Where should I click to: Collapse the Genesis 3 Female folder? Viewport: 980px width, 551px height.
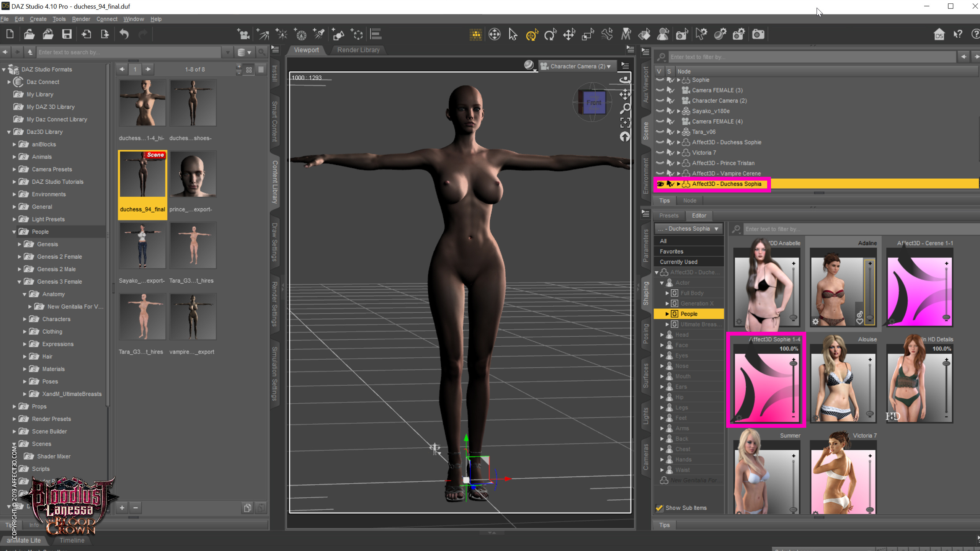pos(20,282)
